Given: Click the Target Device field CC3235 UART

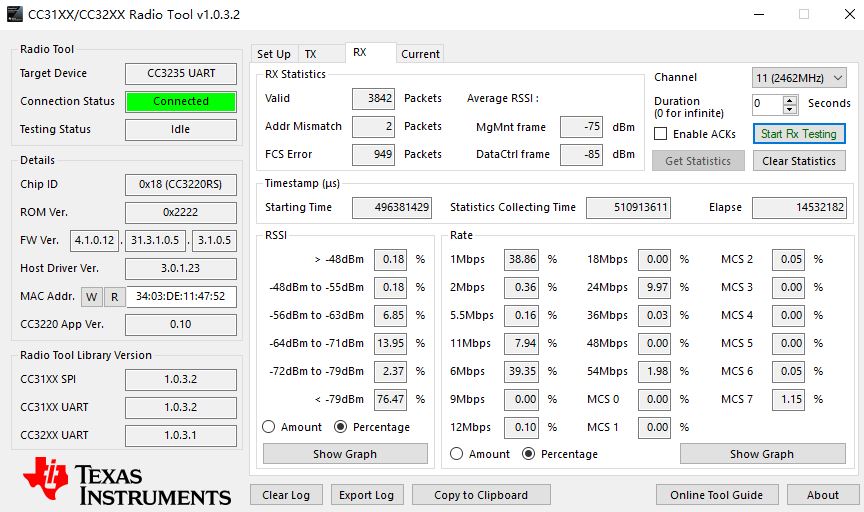Looking at the screenshot, I should [x=181, y=73].
